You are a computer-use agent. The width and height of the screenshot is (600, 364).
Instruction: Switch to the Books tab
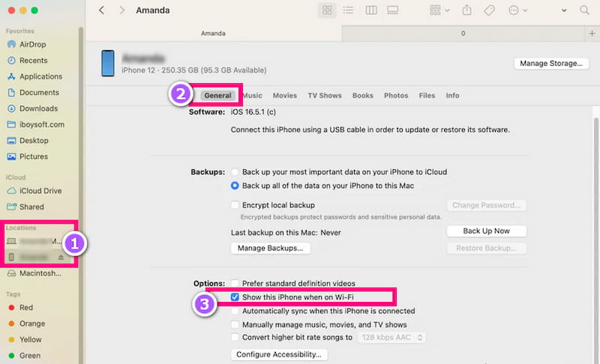(x=363, y=95)
